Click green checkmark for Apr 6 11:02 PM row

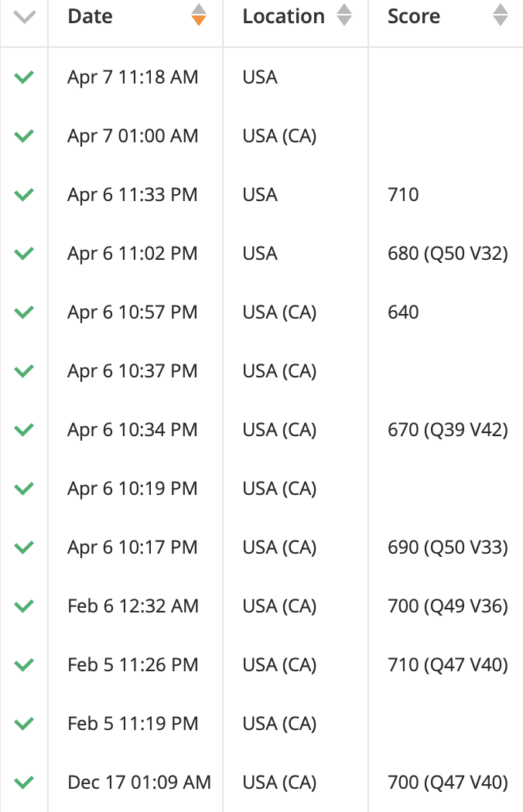pyautogui.click(x=25, y=254)
